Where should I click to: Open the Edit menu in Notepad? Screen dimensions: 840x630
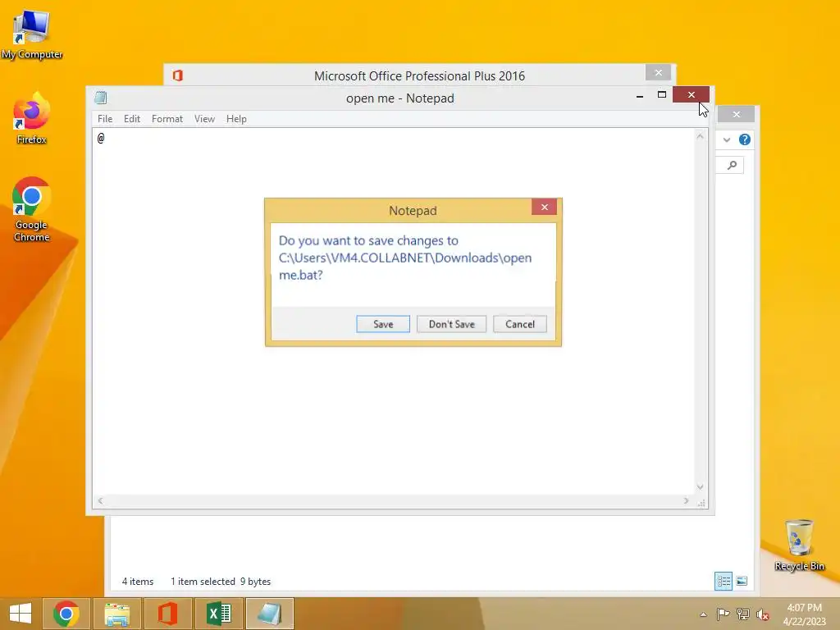(132, 119)
